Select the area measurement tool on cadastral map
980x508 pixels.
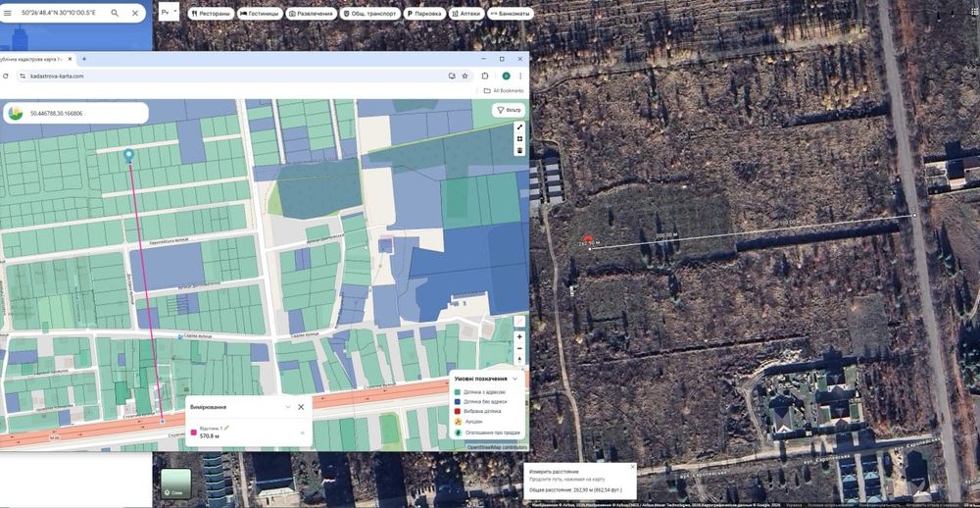(x=518, y=138)
